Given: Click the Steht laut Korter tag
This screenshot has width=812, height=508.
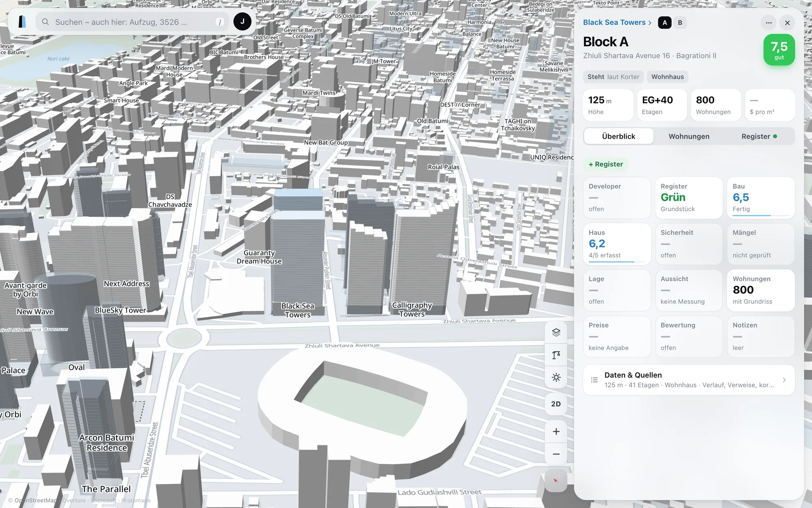Looking at the screenshot, I should click(613, 77).
